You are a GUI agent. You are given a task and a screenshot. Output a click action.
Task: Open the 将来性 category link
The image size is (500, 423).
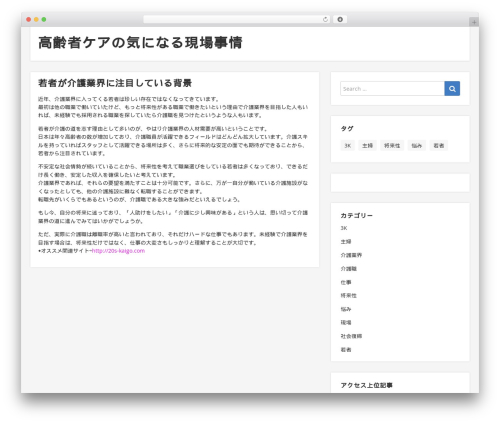(349, 296)
